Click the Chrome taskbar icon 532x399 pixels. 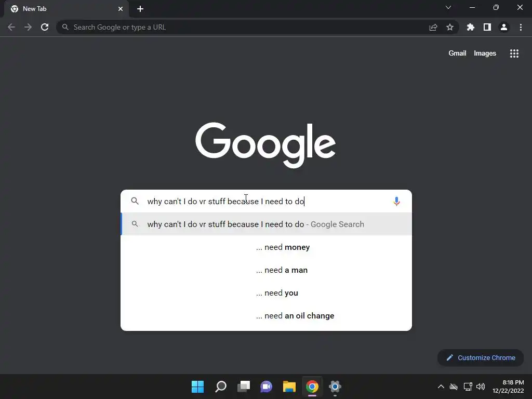[x=312, y=387]
